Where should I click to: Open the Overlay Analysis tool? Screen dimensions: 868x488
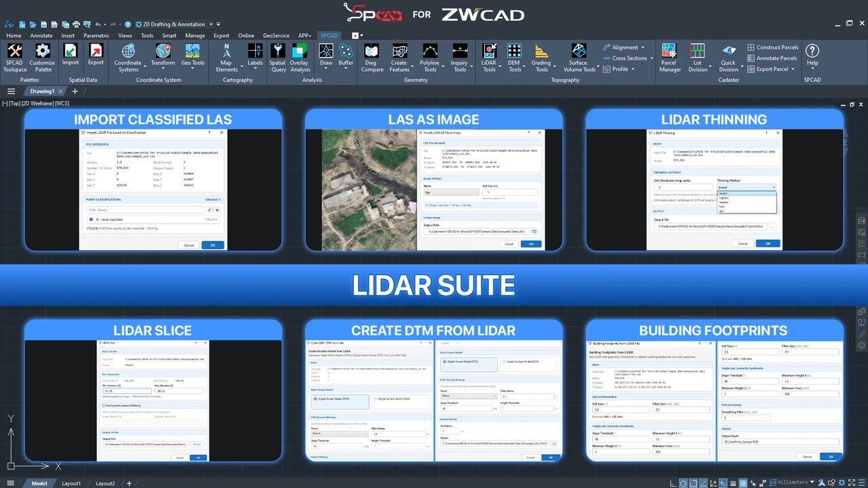[x=300, y=57]
